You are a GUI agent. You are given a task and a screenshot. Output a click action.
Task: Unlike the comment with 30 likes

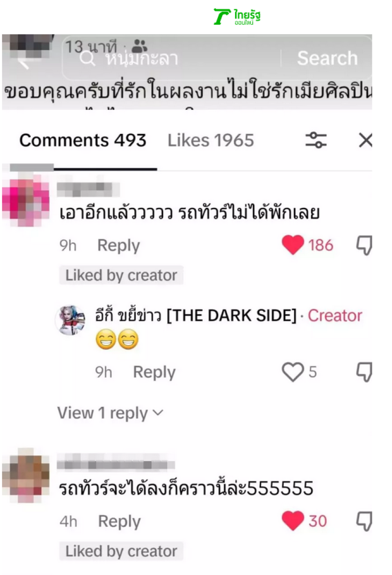tap(293, 521)
